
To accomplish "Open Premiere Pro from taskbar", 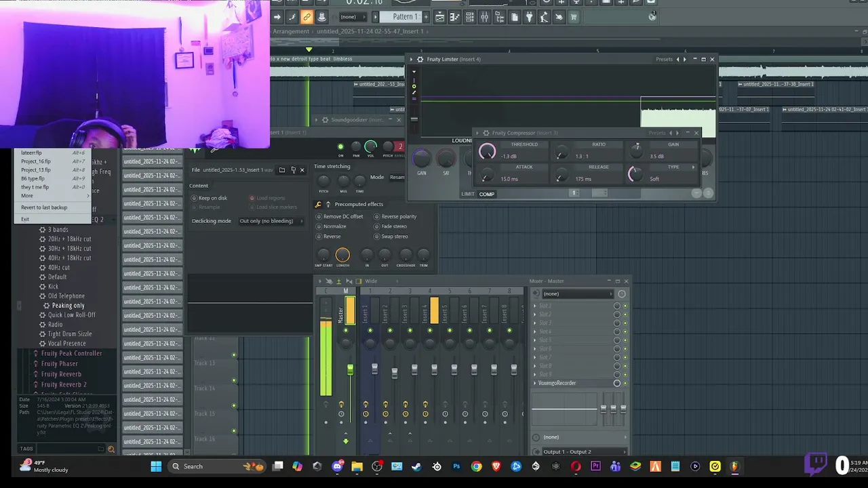I will pyautogui.click(x=596, y=466).
